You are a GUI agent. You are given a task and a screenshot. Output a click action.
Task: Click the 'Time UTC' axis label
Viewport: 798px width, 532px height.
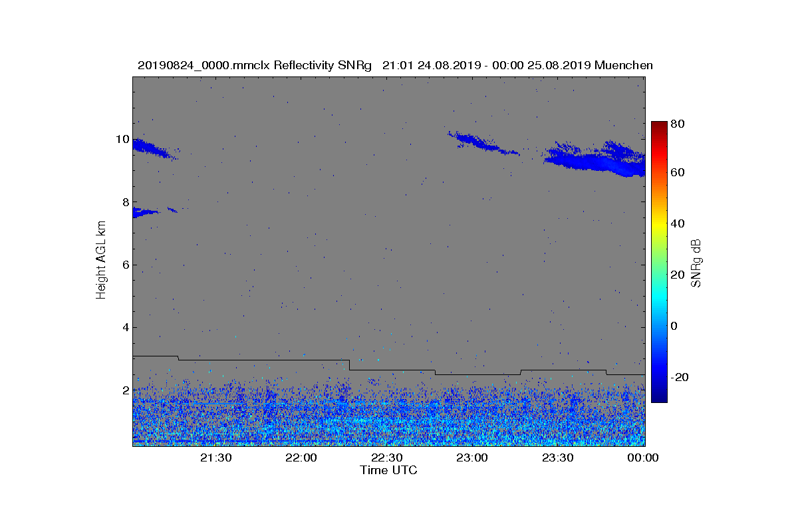[389, 470]
